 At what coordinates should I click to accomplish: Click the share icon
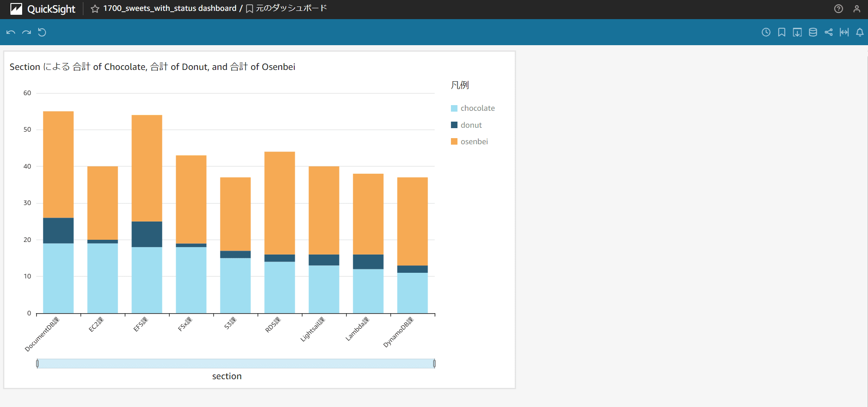click(829, 32)
